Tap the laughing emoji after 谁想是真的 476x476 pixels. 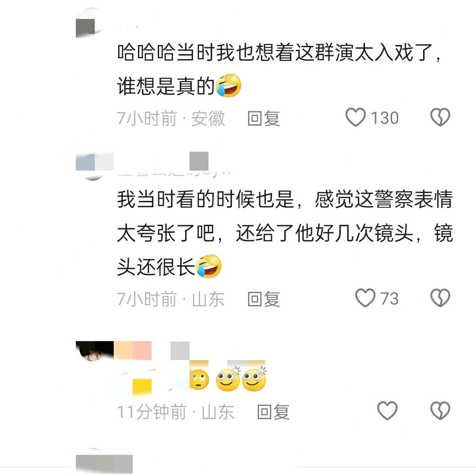(x=228, y=86)
